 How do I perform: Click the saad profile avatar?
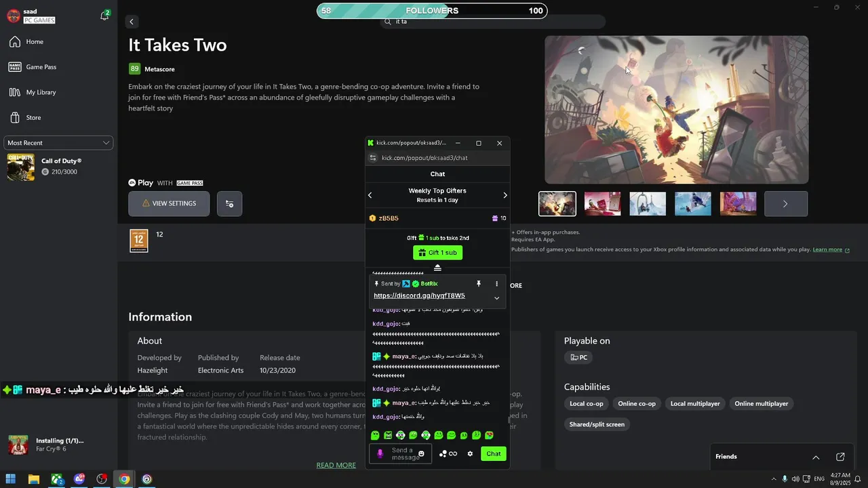click(14, 16)
